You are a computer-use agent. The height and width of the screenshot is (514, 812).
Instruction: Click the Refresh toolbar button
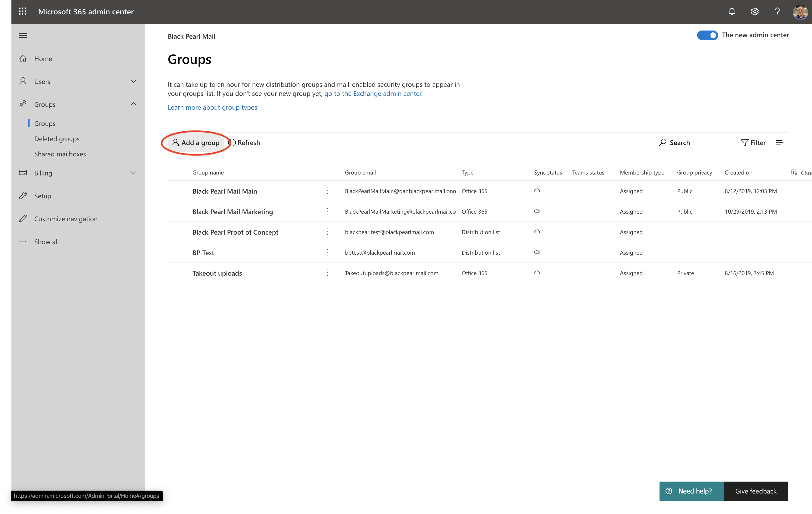click(x=244, y=142)
